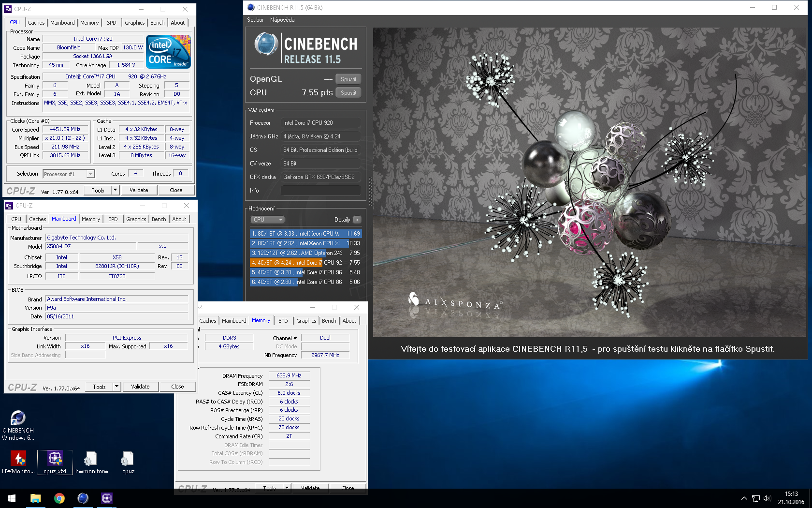
Task: Switch to CPU tab in Mainboard CPU-Z window
Action: (16, 219)
